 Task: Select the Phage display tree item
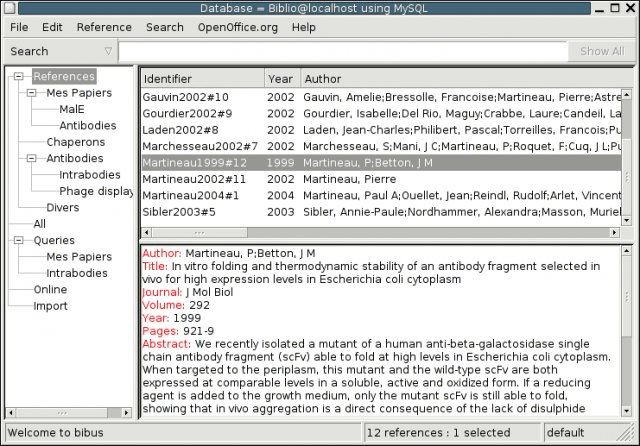[96, 191]
